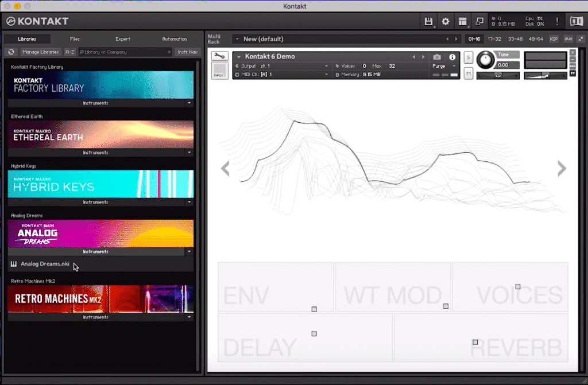Select rack page 01-16
Screen dimensions: 588x385
pyautogui.click(x=474, y=39)
